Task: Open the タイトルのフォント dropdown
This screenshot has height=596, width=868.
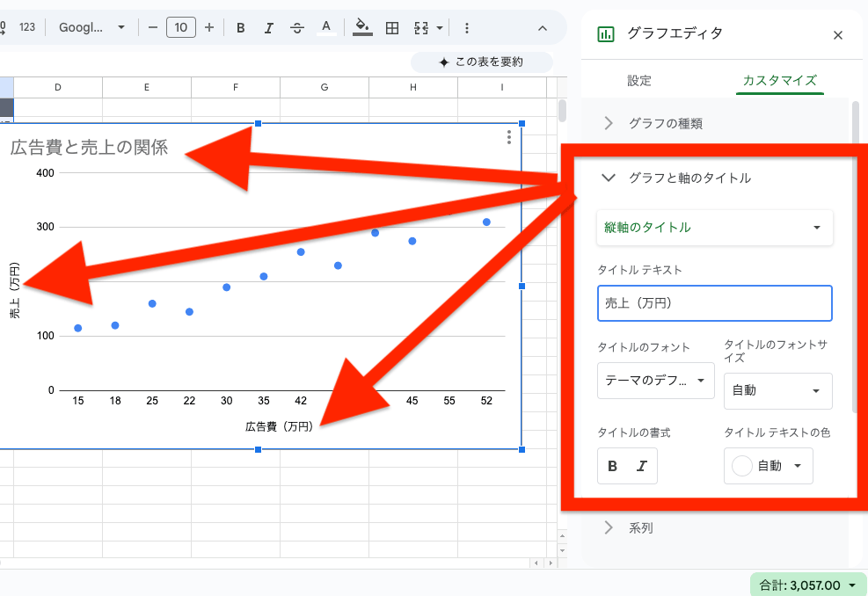Action: (655, 381)
